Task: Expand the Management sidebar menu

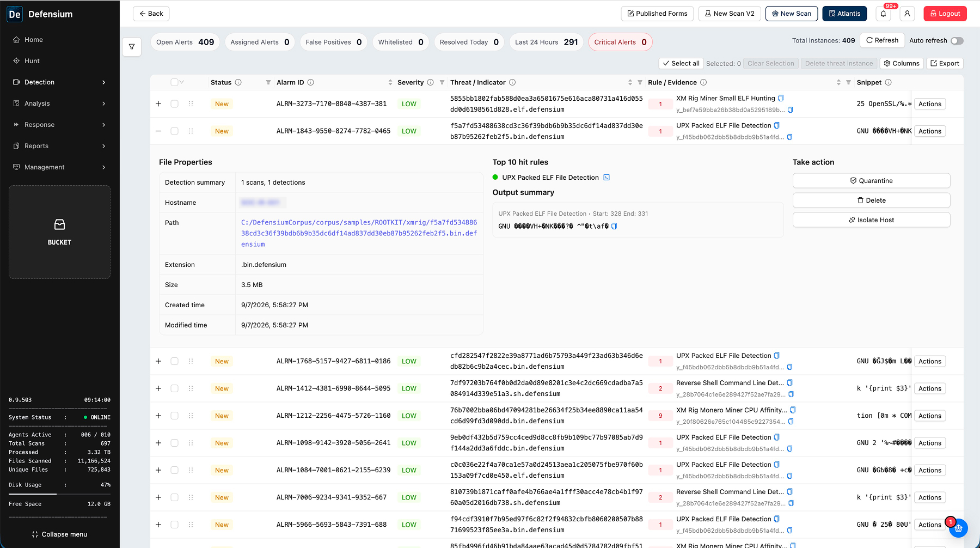Action: (59, 167)
